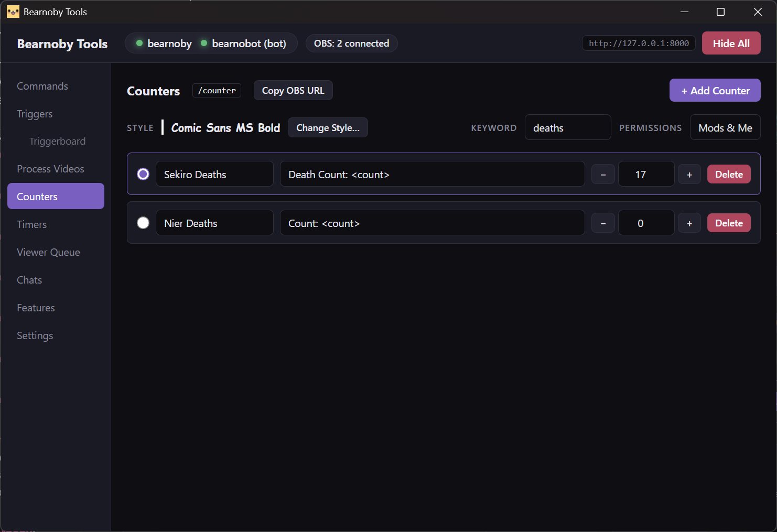The width and height of the screenshot is (777, 532).
Task: Click the Comic Sans MS Bold style preview
Action: [x=225, y=128]
